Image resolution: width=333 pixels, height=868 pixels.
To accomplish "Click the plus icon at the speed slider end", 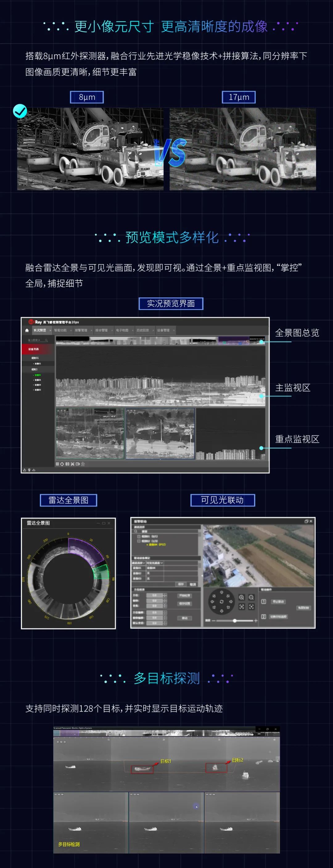I will coord(256,621).
